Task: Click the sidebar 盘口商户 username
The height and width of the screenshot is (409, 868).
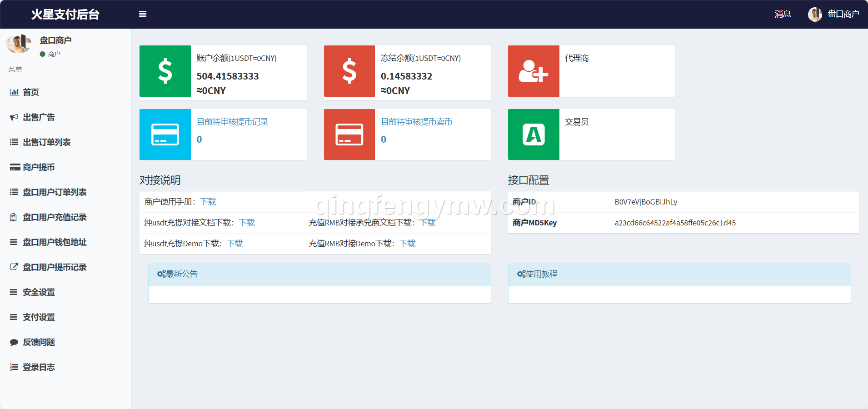Action: (55, 40)
